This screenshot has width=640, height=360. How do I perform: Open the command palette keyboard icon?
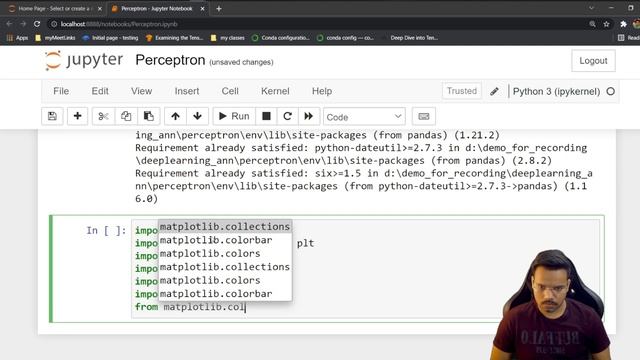(424, 116)
